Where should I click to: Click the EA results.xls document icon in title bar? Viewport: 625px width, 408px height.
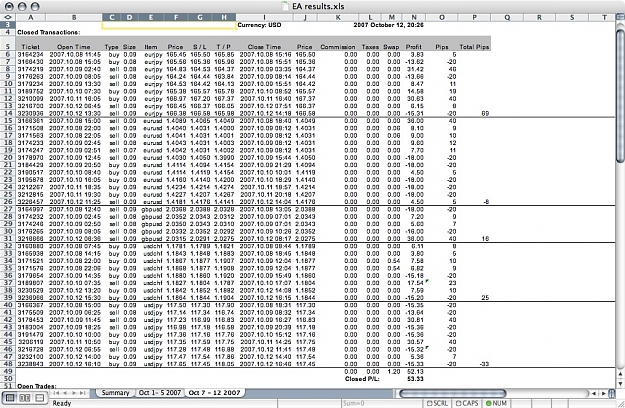(285, 6)
